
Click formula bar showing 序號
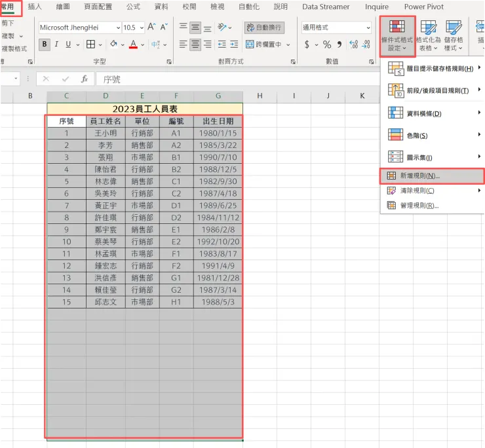(x=237, y=79)
